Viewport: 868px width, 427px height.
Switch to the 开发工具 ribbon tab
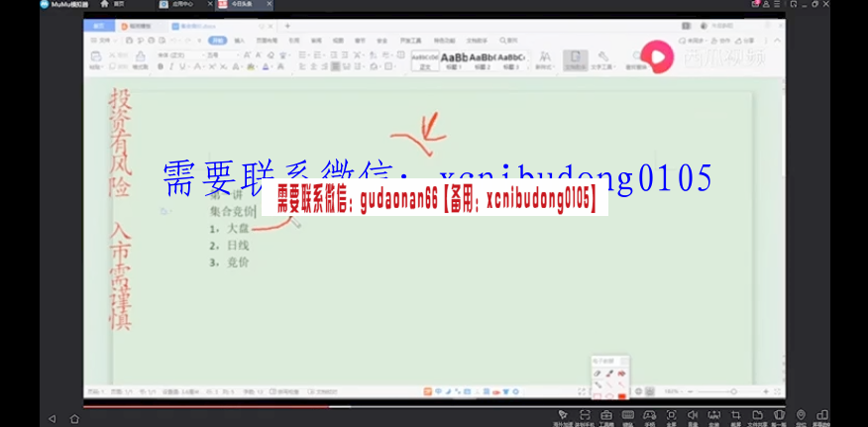[x=411, y=41]
